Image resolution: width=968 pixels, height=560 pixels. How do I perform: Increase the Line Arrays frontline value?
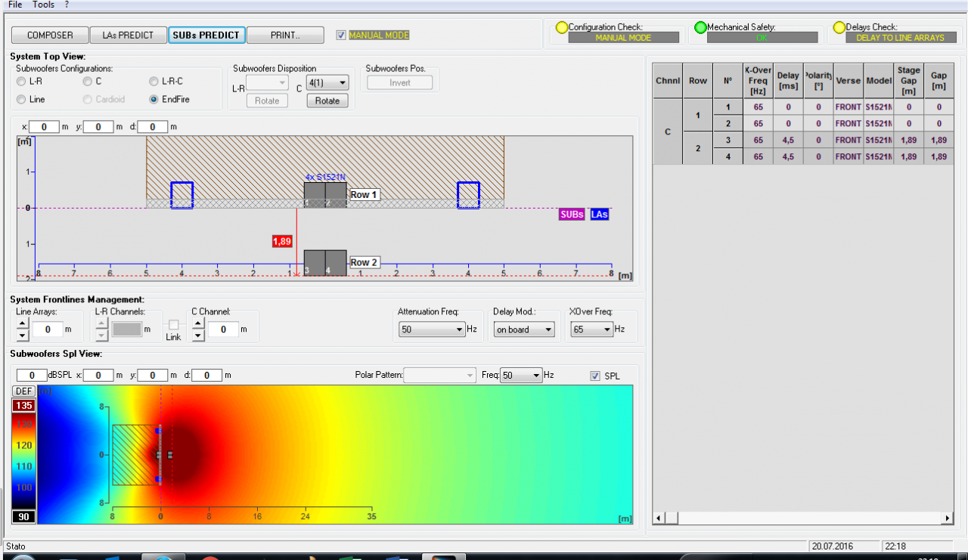[x=23, y=323]
